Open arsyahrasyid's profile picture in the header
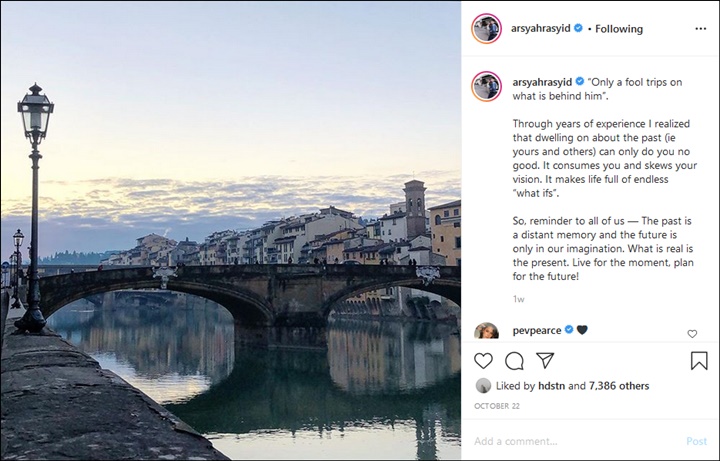 pos(486,28)
